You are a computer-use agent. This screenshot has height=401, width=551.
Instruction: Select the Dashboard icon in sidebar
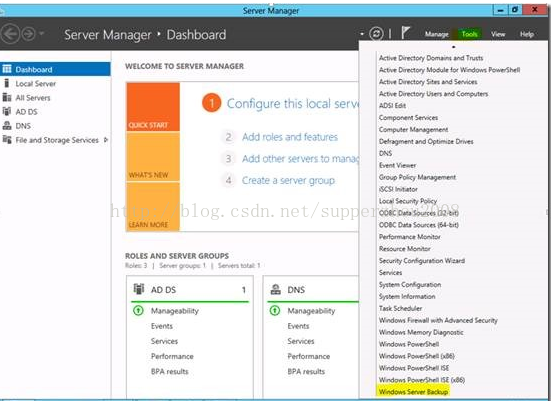7,69
